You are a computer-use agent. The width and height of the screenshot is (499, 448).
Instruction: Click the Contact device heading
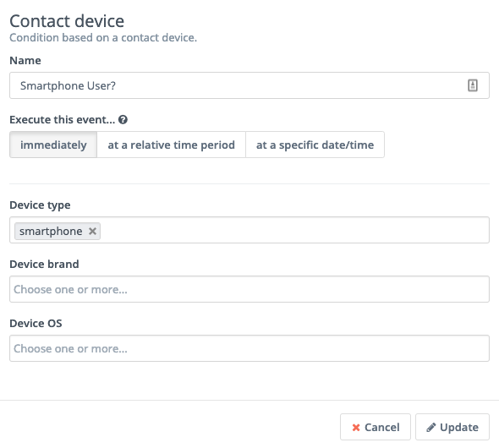pos(67,21)
